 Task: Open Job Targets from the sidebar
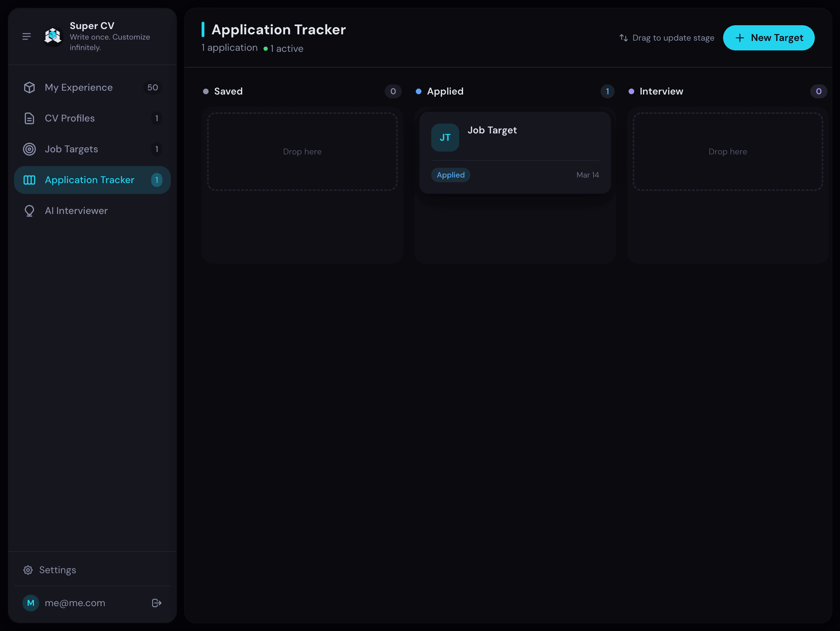click(71, 149)
